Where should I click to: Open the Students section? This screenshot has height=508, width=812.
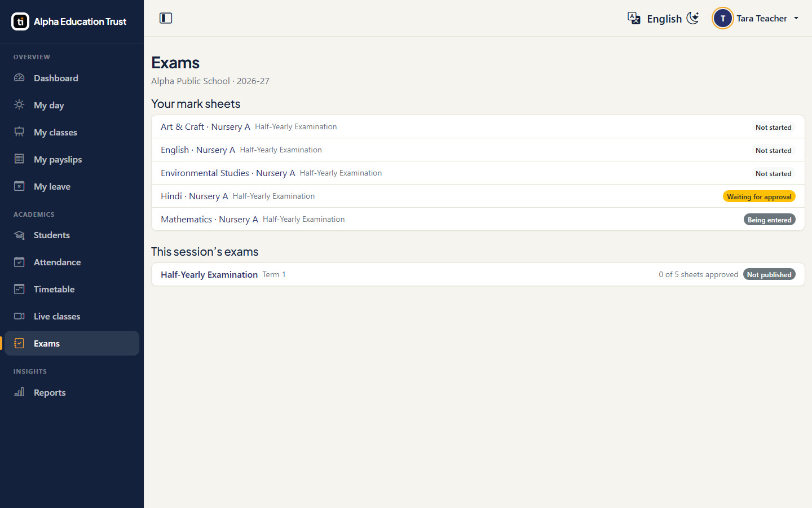[72, 235]
